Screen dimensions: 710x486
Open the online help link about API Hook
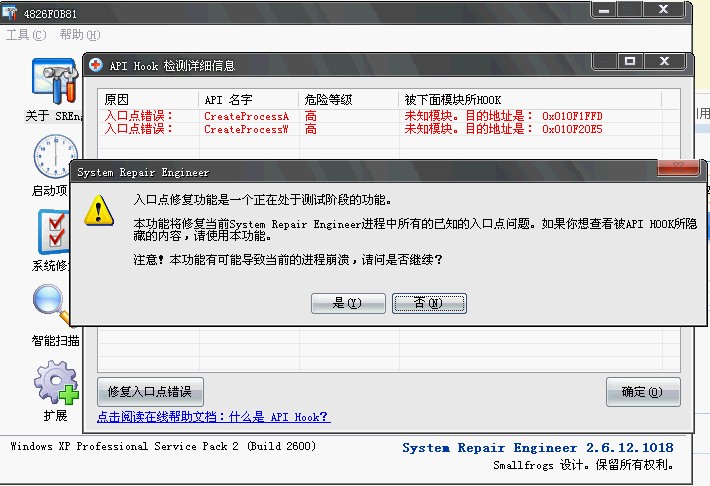(214, 417)
